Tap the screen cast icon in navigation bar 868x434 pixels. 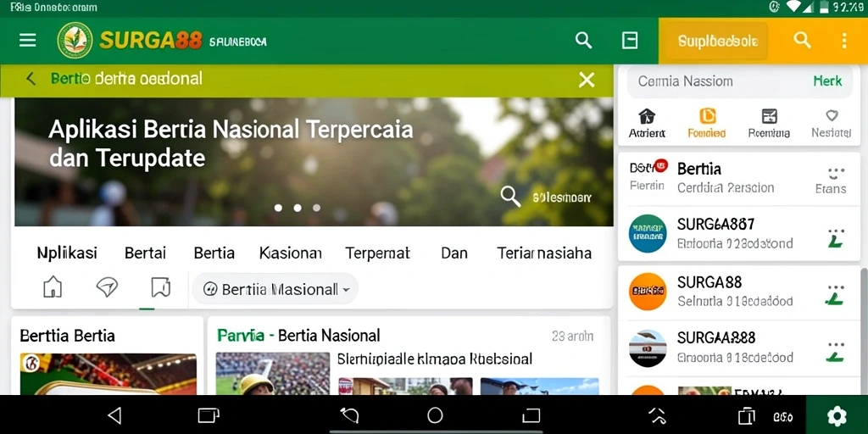(209, 415)
